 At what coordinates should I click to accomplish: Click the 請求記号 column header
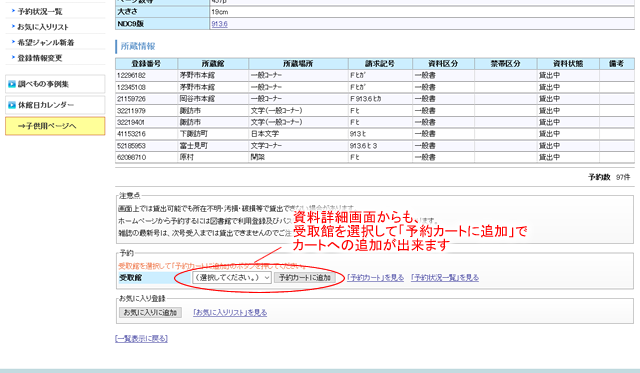point(380,64)
